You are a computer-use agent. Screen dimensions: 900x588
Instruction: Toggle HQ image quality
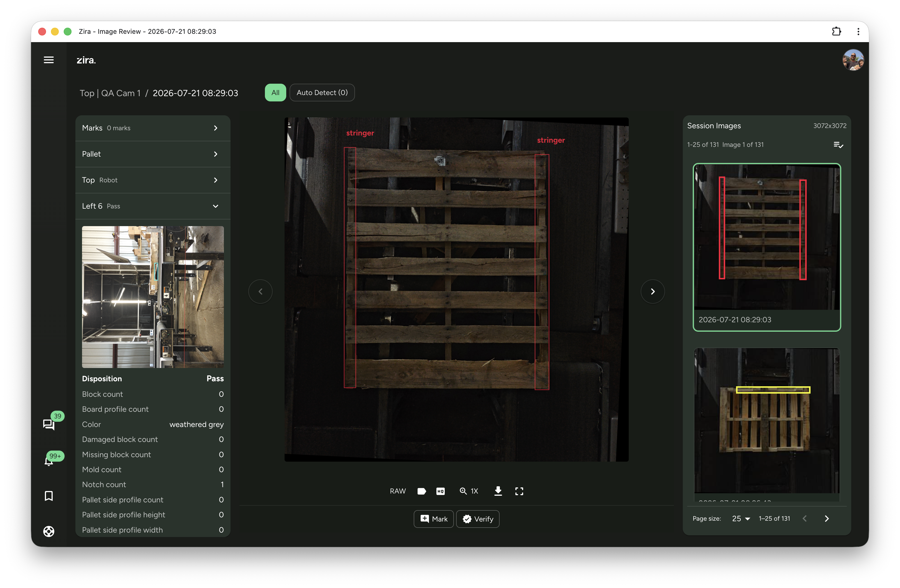441,491
